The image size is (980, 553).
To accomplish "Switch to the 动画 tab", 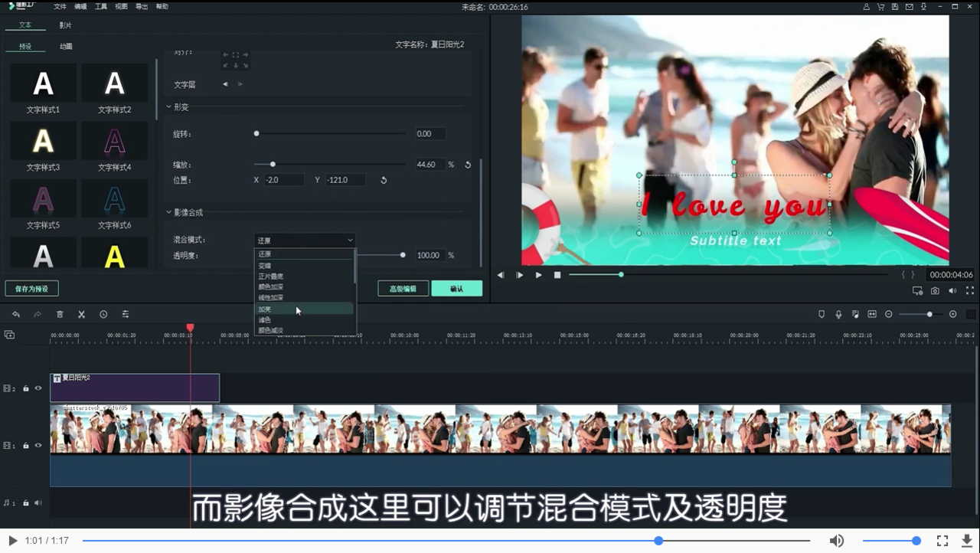I will click(x=65, y=46).
